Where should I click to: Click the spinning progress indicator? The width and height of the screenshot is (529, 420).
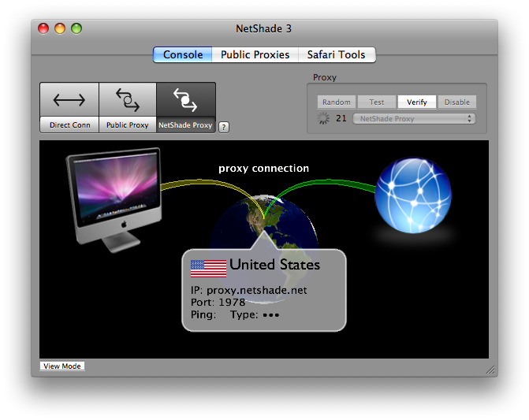coord(323,118)
